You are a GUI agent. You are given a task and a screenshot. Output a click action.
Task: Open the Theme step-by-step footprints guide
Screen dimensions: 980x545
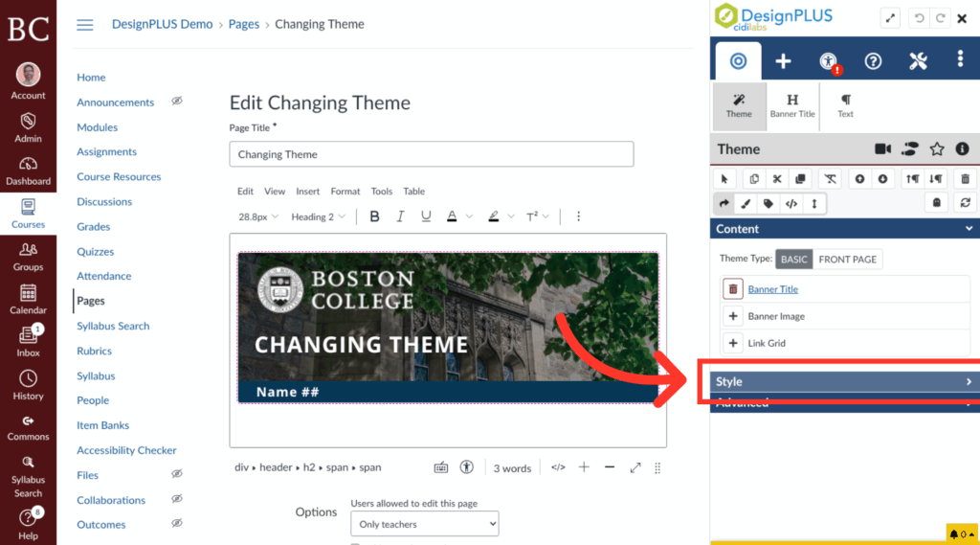[910, 148]
